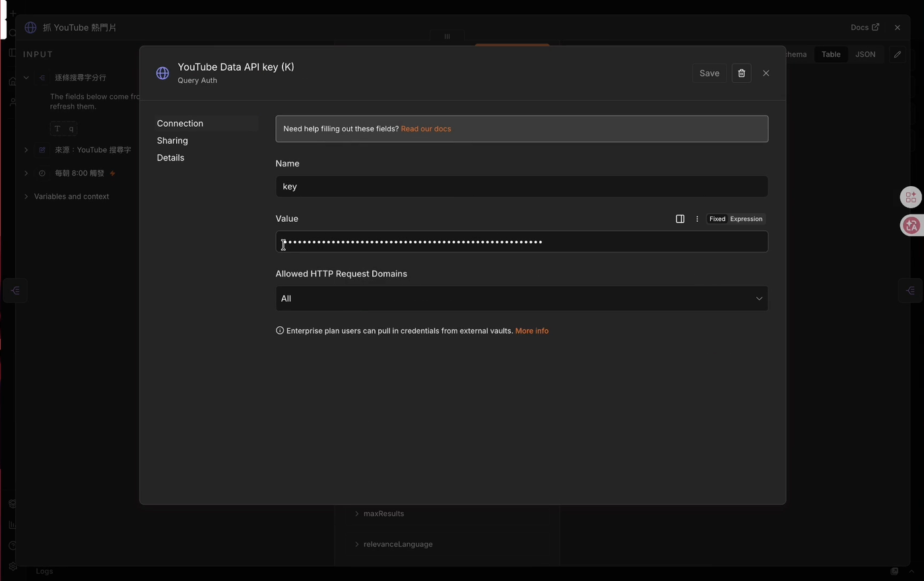The image size is (924, 581).
Task: Click the Logs label at bottom
Action: click(44, 571)
